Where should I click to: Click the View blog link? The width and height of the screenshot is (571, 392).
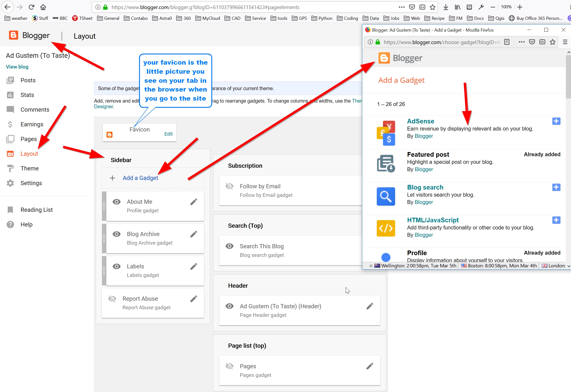click(x=17, y=67)
